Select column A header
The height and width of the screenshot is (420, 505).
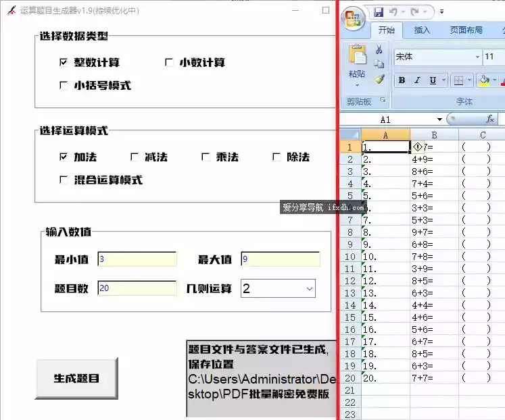click(x=385, y=135)
